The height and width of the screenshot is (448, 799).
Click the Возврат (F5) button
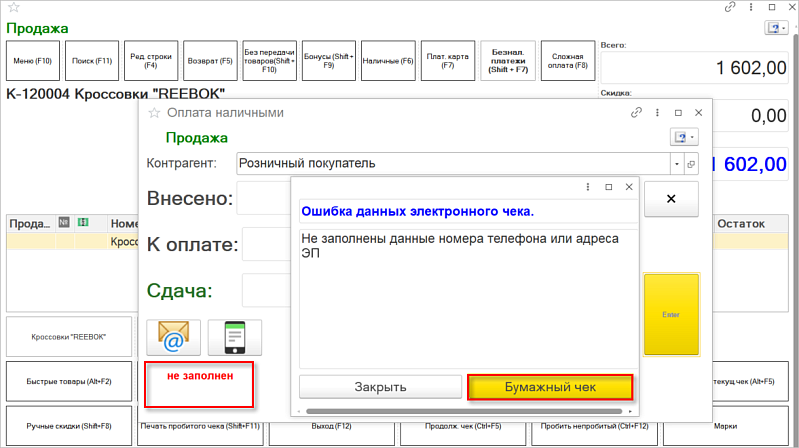click(x=211, y=61)
